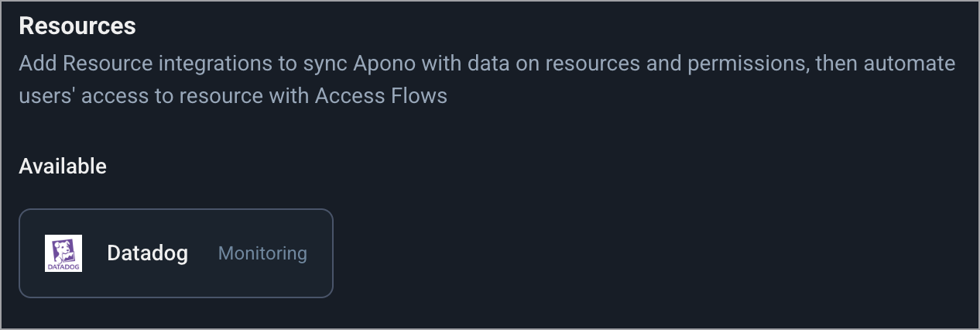Image resolution: width=980 pixels, height=330 pixels.
Task: Click the Datadog brand image
Action: coord(63,253)
